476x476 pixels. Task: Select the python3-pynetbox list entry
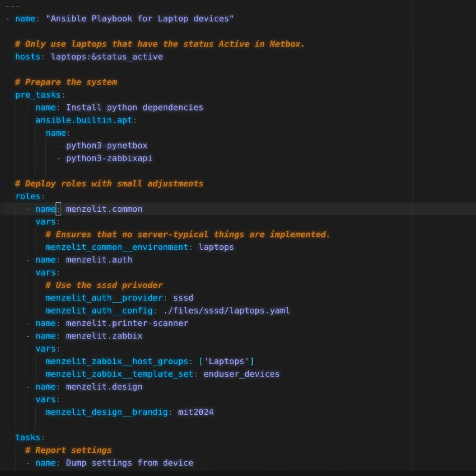pyautogui.click(x=107, y=145)
